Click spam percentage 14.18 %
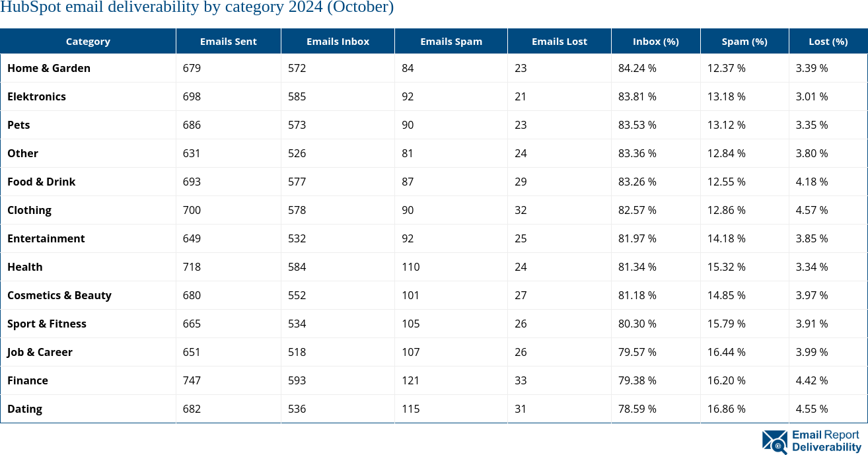 point(727,238)
